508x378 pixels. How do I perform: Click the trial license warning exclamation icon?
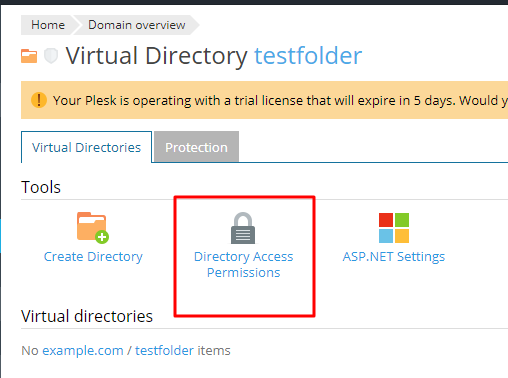39,100
